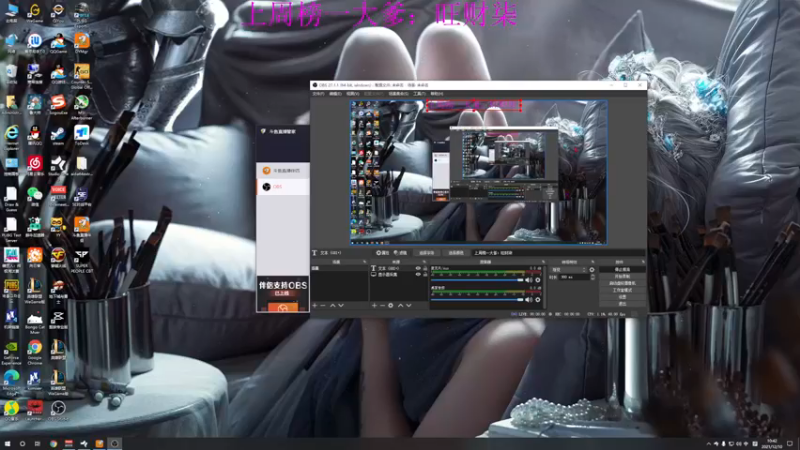
Task: Open Google Chrome desktop shortcut
Action: 35,352
